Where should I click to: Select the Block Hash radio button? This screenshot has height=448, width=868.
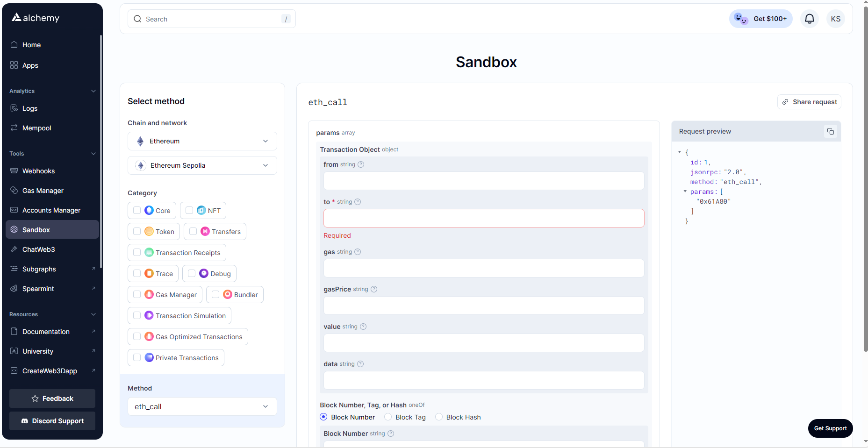(439, 417)
